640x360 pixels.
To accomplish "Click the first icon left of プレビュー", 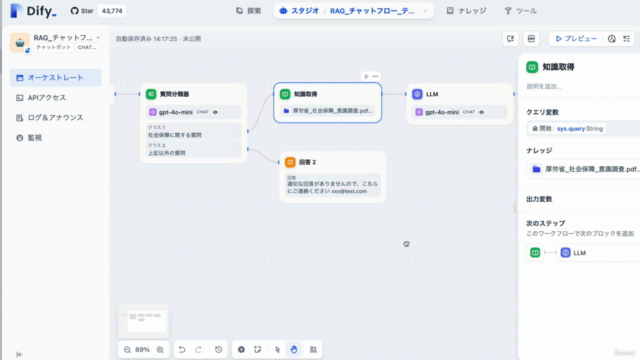I will point(510,39).
